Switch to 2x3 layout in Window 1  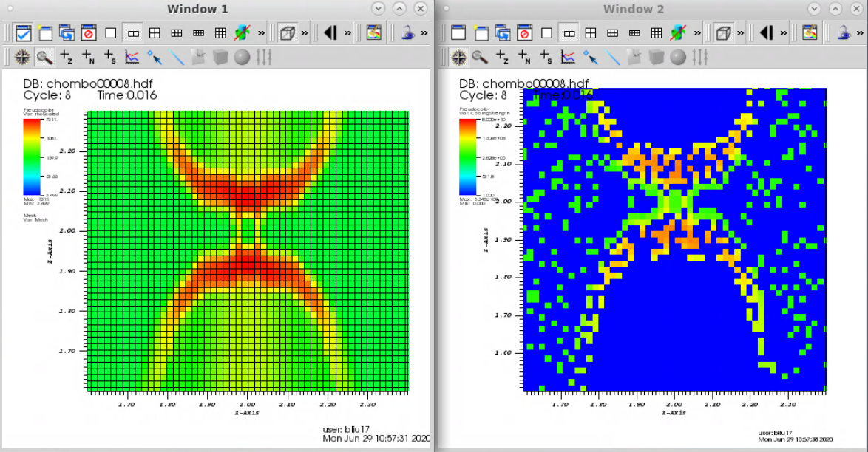(x=177, y=33)
